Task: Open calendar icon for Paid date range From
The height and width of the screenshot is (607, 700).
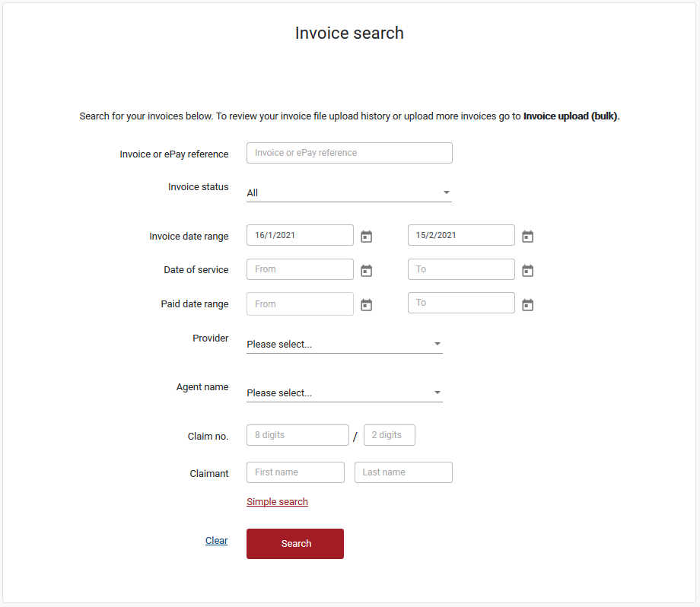Action: point(366,304)
